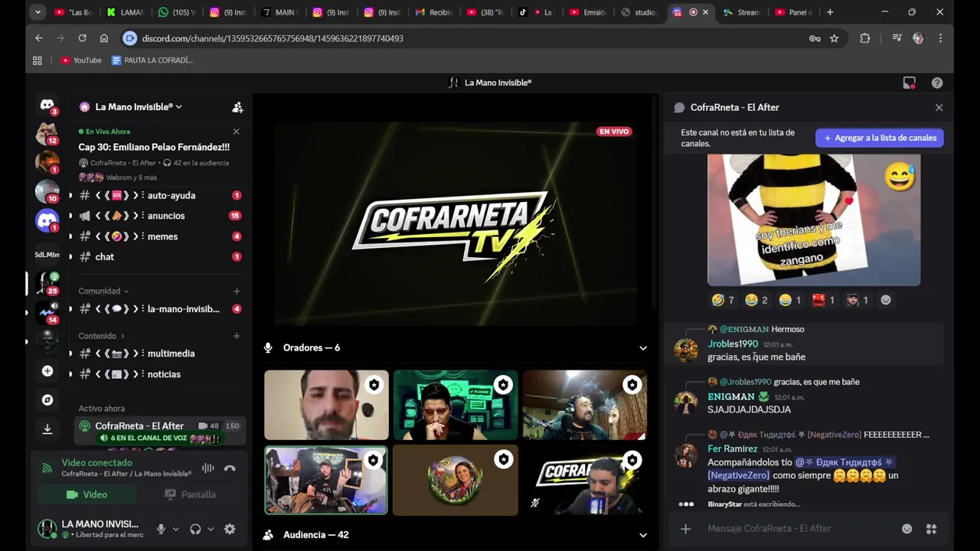Click Jrobles1990 username in chat
Screen dimensions: 980x551
tap(733, 344)
